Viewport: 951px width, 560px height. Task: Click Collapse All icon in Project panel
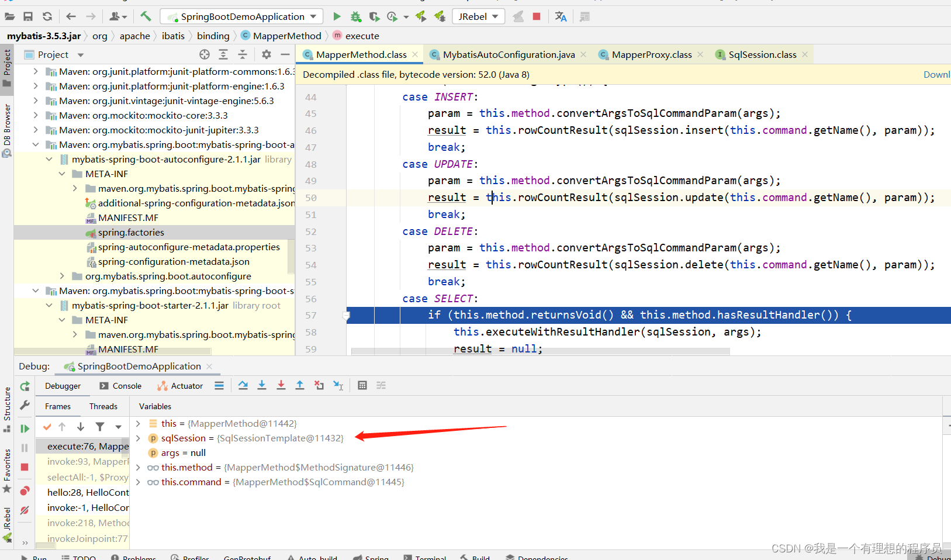[243, 54]
